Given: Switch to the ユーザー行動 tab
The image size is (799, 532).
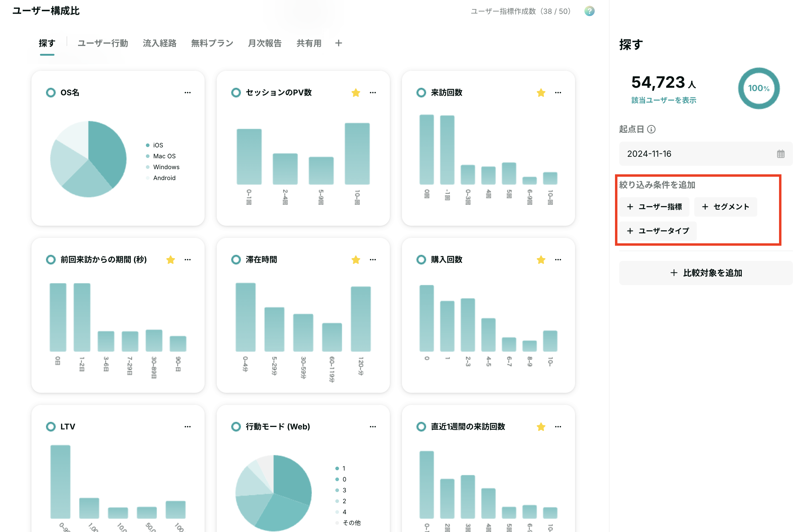Looking at the screenshot, I should click(103, 43).
